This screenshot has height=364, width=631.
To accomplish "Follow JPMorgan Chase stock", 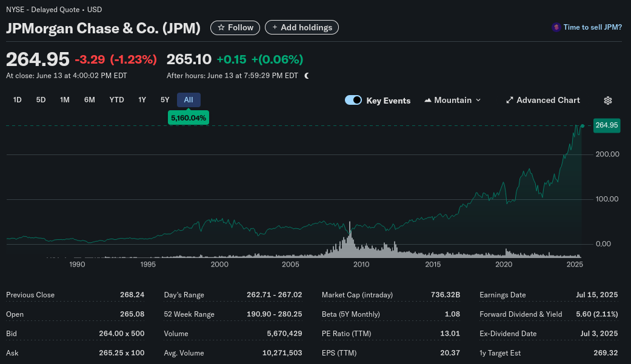I will pos(235,28).
